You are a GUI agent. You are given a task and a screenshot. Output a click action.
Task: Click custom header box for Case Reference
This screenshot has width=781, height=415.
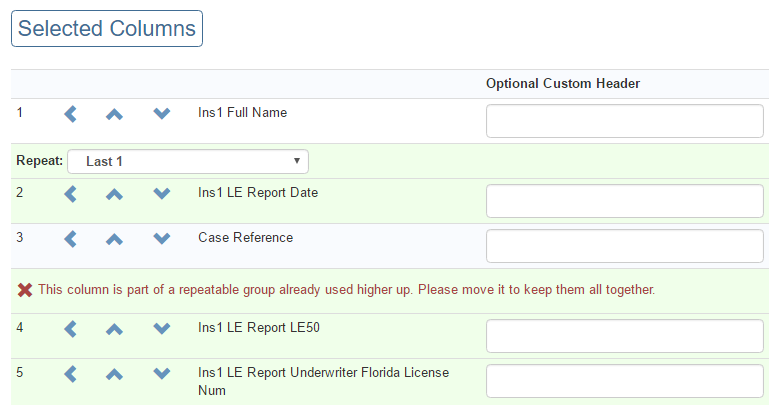(x=624, y=246)
